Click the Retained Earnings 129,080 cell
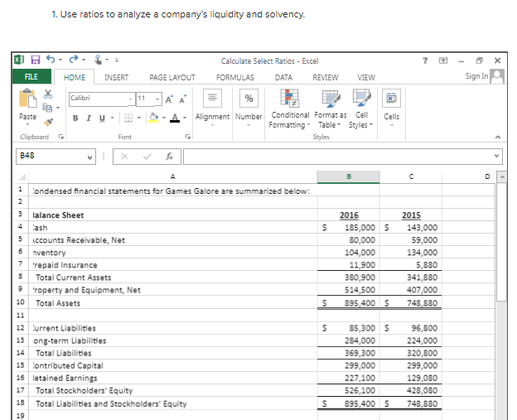The width and height of the screenshot is (517, 420). click(411, 378)
